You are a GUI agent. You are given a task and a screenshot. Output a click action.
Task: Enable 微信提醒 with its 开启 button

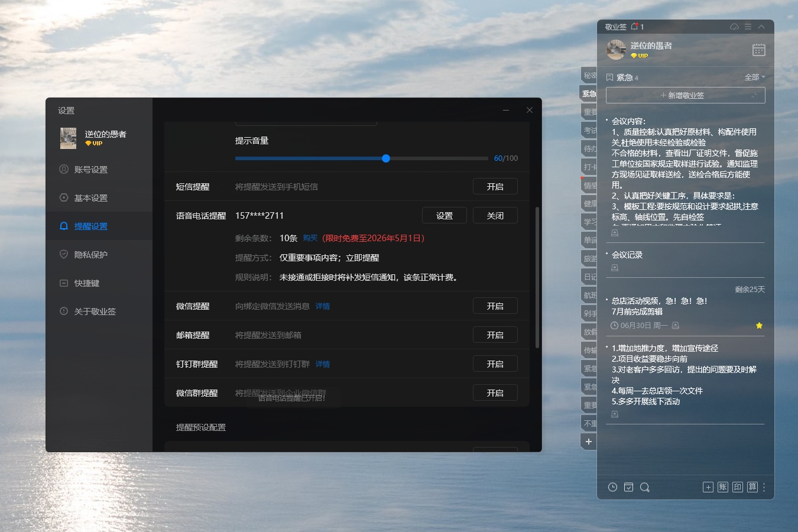pyautogui.click(x=495, y=306)
